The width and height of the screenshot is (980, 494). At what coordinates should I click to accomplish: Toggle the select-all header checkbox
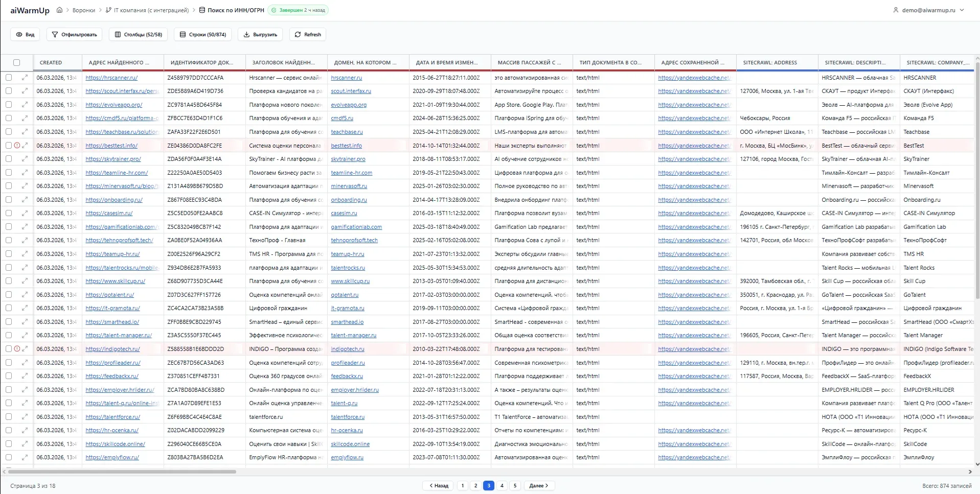(17, 62)
